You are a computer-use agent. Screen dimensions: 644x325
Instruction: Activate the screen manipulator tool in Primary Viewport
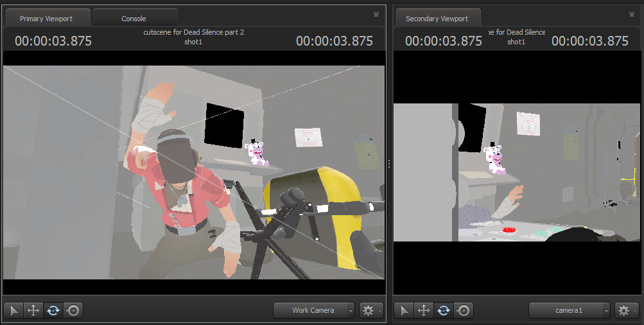(x=73, y=311)
